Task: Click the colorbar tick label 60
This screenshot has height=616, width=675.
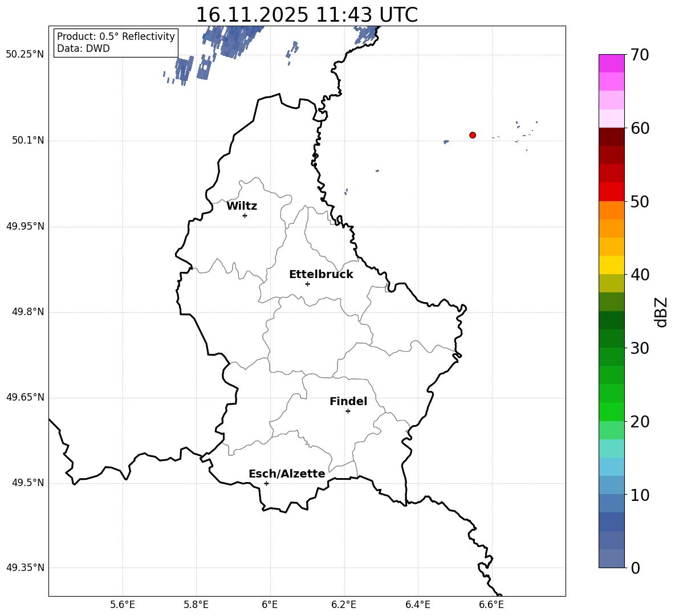Action: 640,128
